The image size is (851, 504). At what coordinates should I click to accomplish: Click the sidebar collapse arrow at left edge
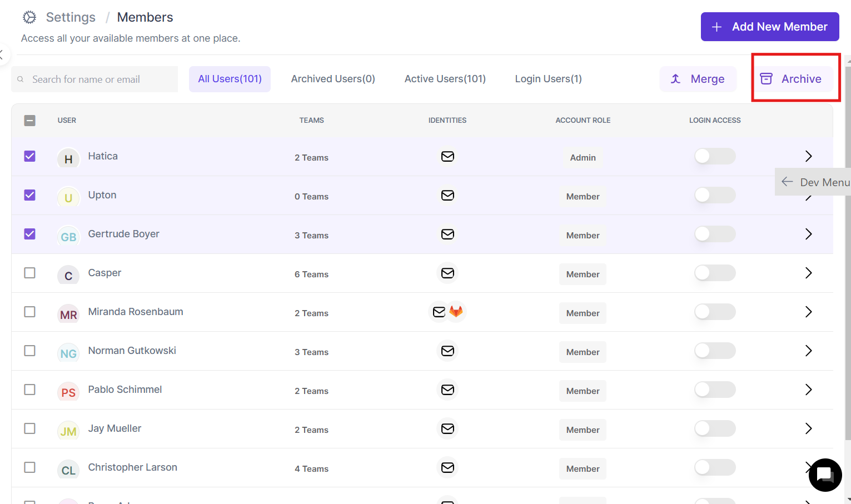click(2, 54)
